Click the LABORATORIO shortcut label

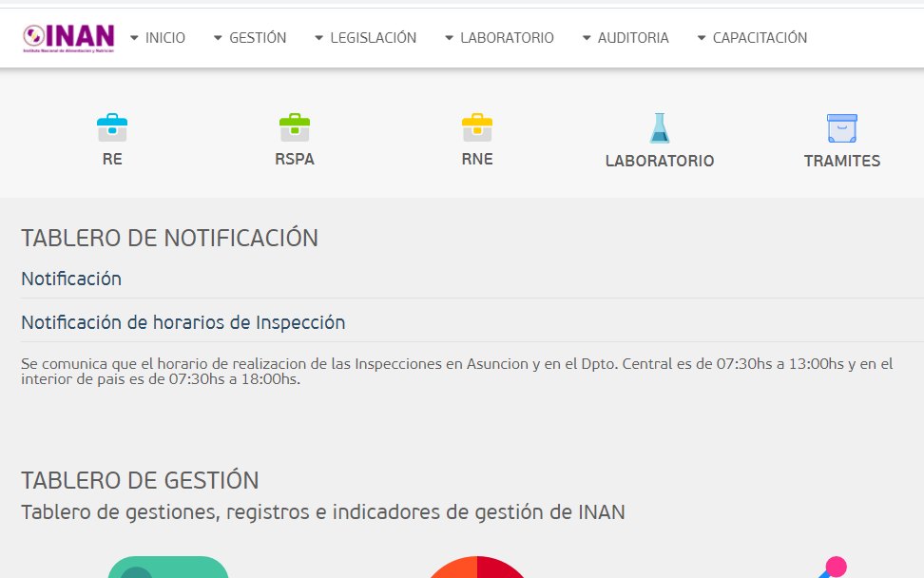pyautogui.click(x=660, y=161)
